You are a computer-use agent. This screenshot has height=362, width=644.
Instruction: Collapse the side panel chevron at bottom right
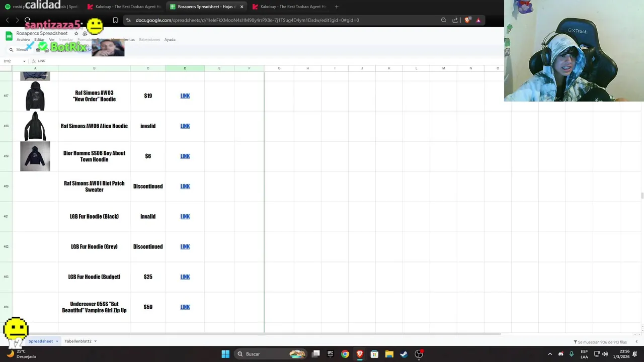pyautogui.click(x=636, y=342)
